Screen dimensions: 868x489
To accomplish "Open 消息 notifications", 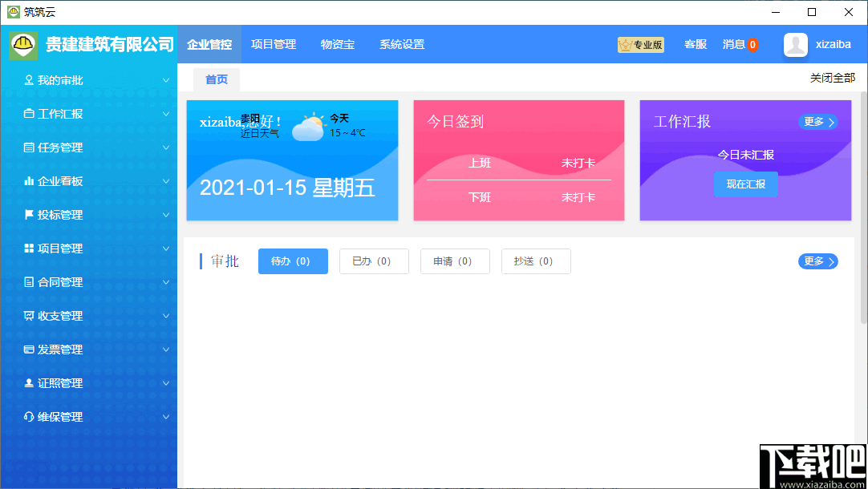I will [x=733, y=44].
